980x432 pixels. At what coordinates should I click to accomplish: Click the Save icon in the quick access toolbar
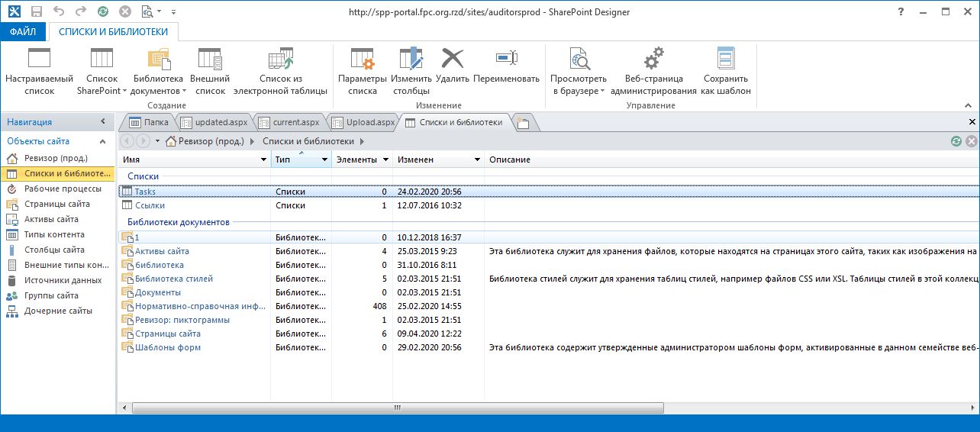click(x=36, y=11)
